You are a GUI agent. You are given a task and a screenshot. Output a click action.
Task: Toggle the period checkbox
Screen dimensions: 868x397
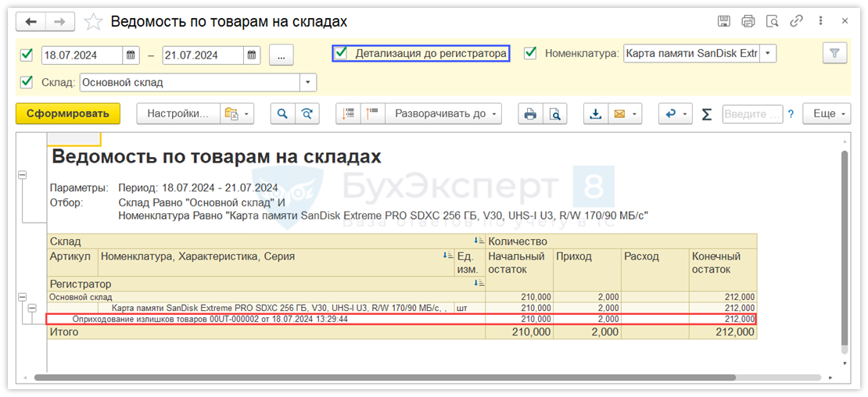tap(26, 55)
